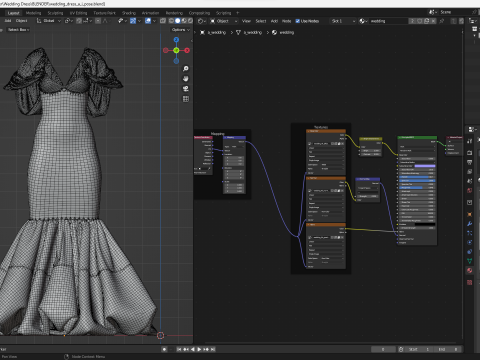Add a new workspace with the plus tab
This screenshot has width=480, height=360.
point(238,13)
